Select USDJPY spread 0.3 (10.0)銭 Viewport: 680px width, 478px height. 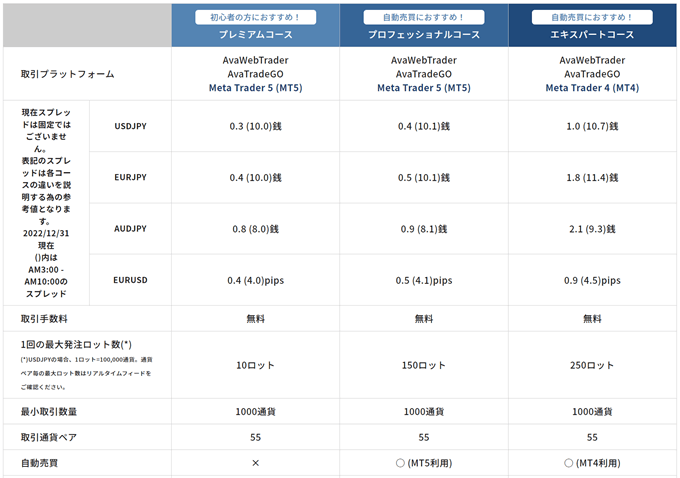[x=255, y=126]
